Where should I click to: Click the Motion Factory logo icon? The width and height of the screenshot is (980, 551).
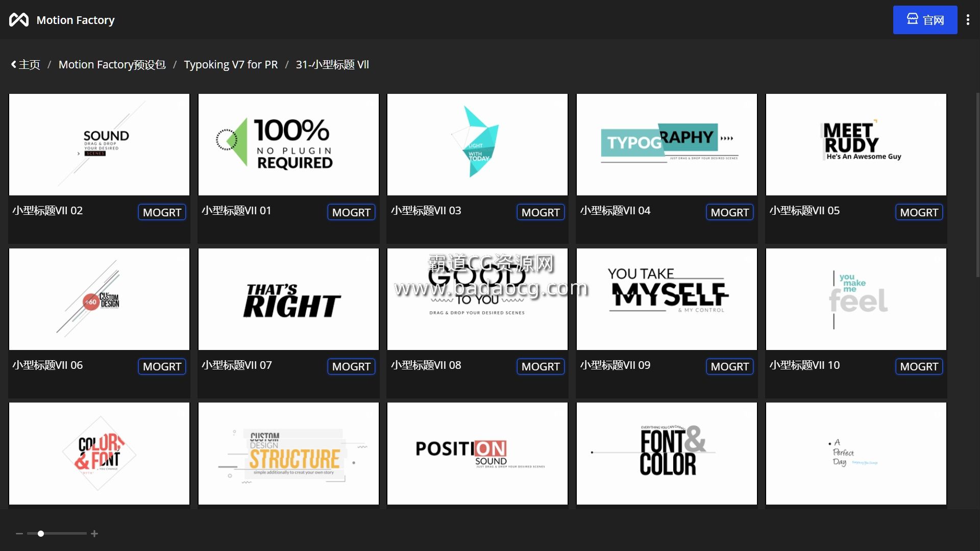tap(19, 20)
